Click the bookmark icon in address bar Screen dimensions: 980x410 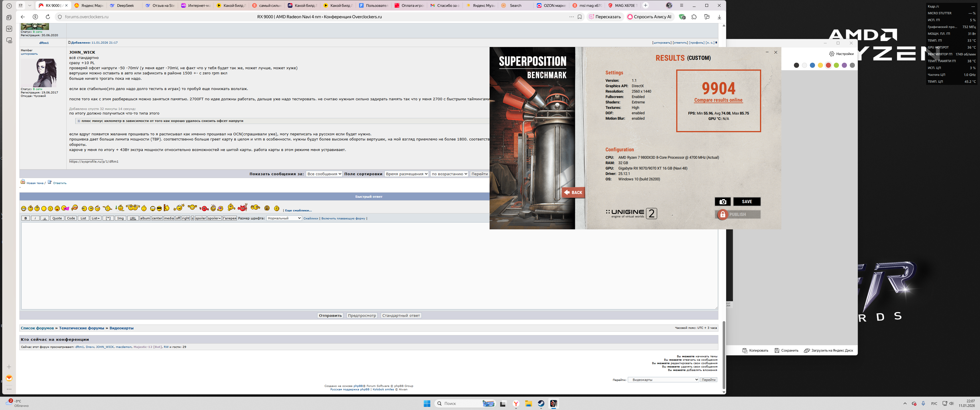[x=579, y=17]
